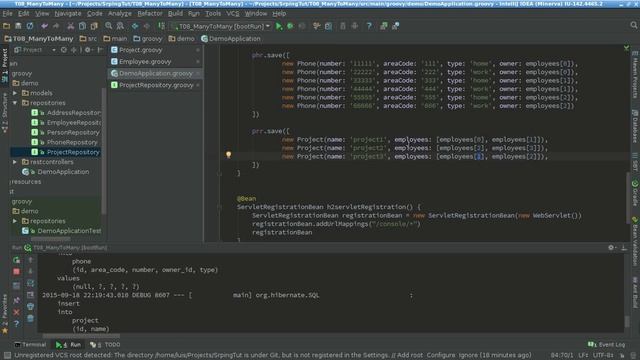Toggle tool window buttons in status bar corner
This screenshot has width=640, height=360.
pos(7,356)
